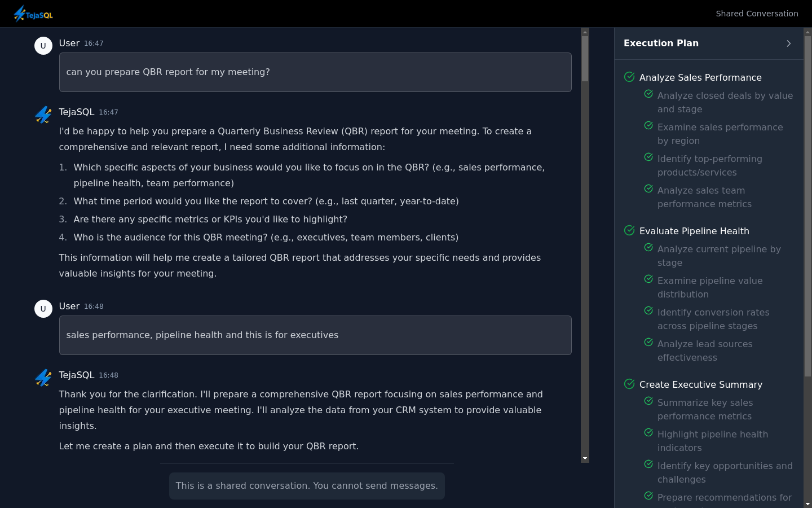812x508 pixels.
Task: Click the page scrollbar down arrow at right edge
Action: (x=807, y=504)
